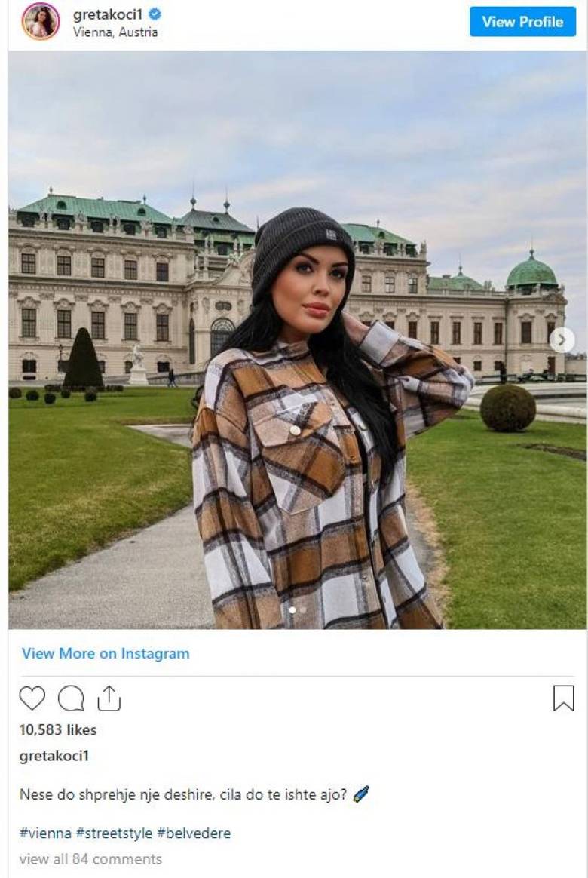Open the #streetstyle hashtag
The height and width of the screenshot is (878, 588).
[114, 833]
